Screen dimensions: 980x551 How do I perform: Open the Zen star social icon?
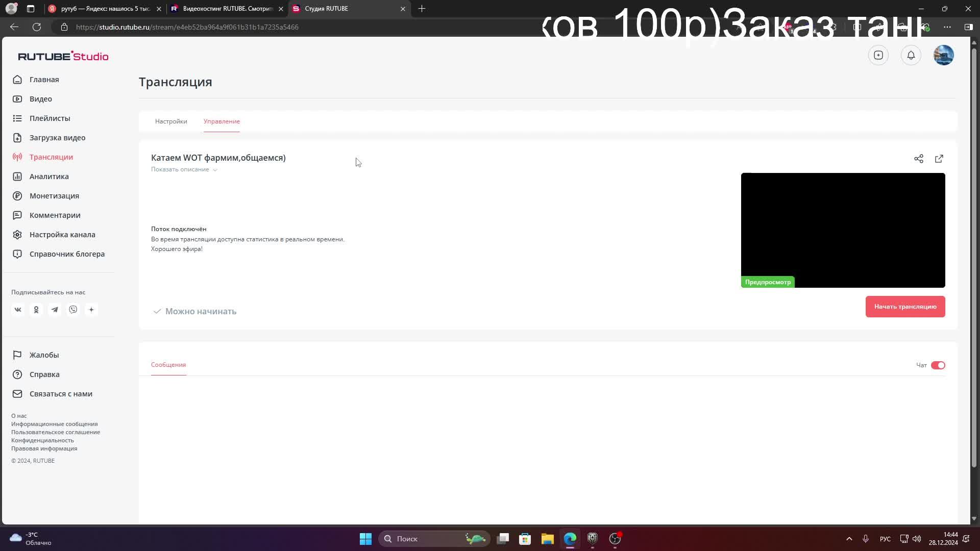91,310
